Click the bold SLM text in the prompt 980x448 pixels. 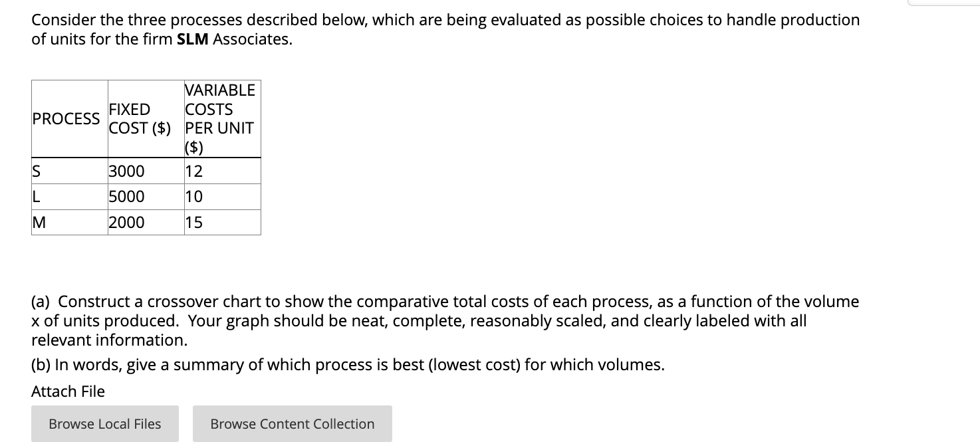tap(192, 39)
